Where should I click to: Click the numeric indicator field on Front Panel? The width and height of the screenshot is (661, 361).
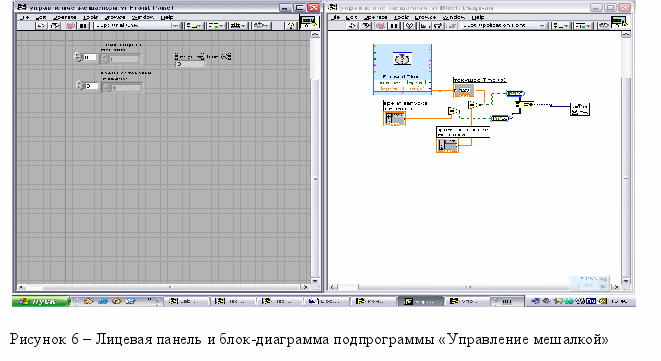[190, 64]
